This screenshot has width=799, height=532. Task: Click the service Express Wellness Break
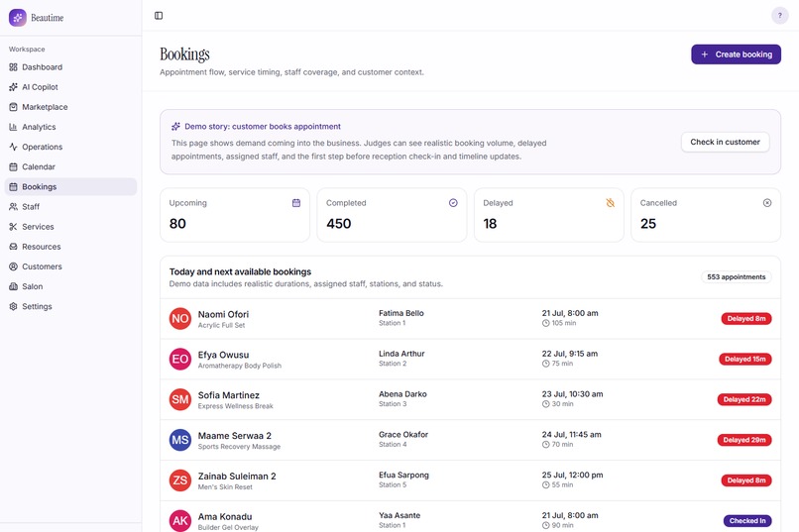point(235,406)
